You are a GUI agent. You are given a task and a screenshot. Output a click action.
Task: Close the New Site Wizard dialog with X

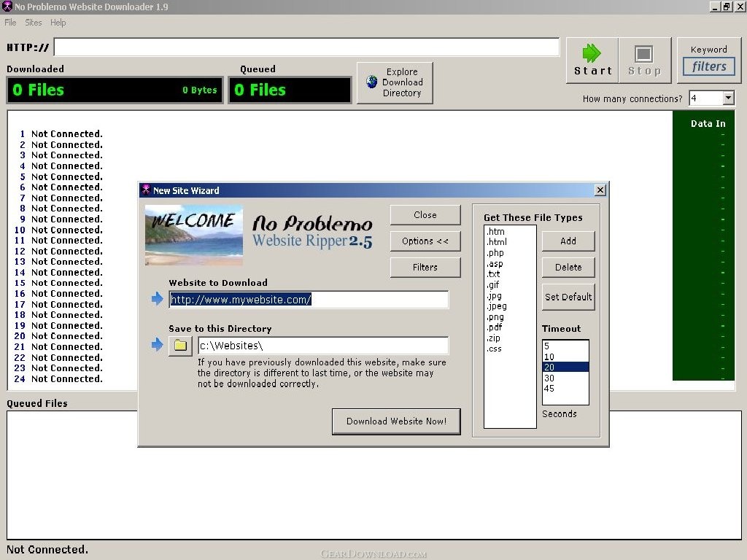(x=600, y=190)
